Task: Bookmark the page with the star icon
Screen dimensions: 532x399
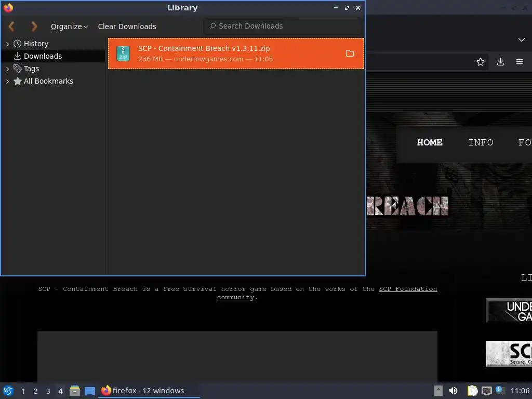Action: point(480,62)
